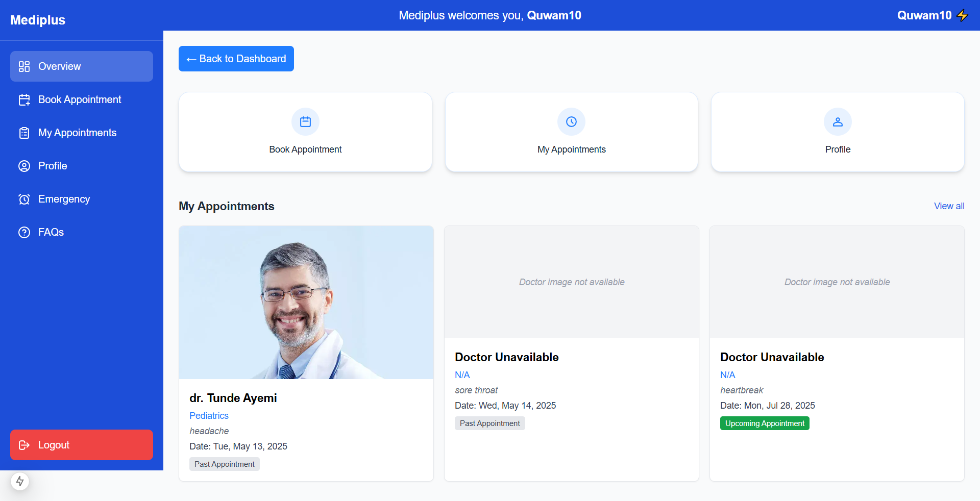Click the My Appointments card label

pyautogui.click(x=571, y=149)
